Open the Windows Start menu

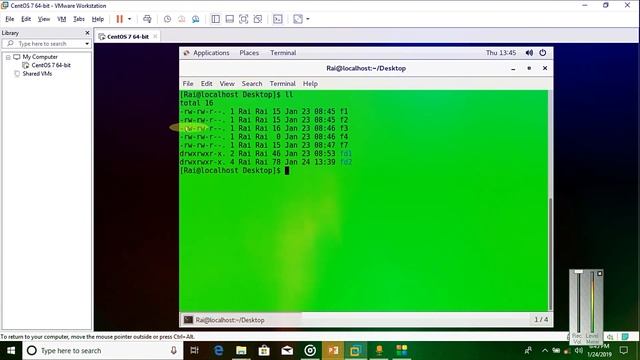coord(11,351)
